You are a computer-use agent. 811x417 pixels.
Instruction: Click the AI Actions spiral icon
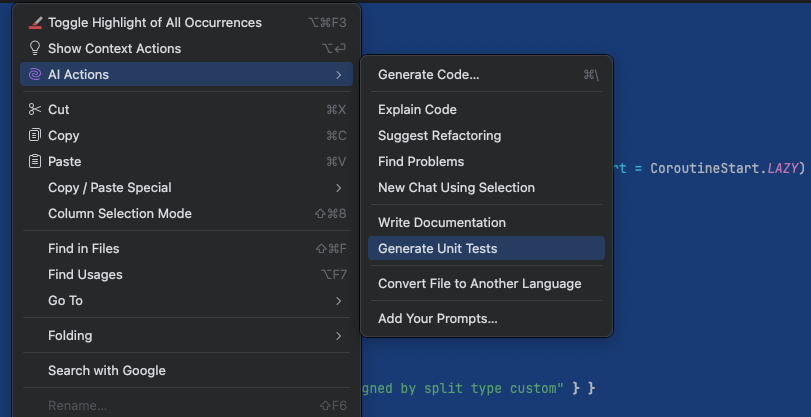[35, 74]
